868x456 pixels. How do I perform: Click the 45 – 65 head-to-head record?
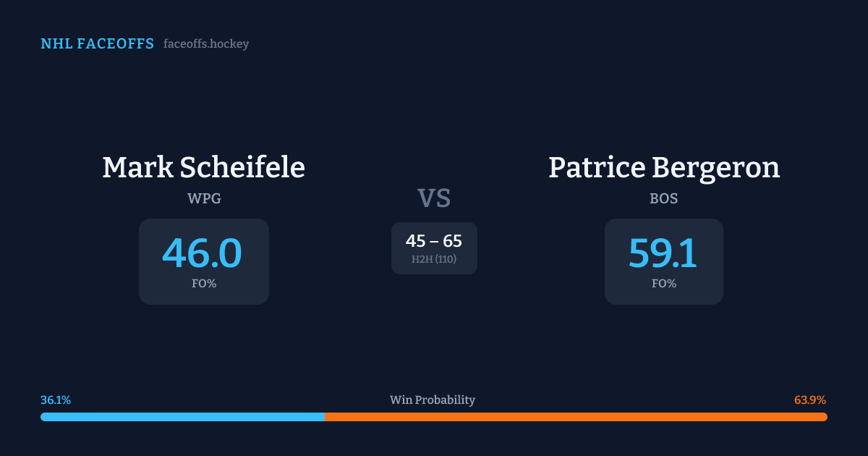[434, 241]
